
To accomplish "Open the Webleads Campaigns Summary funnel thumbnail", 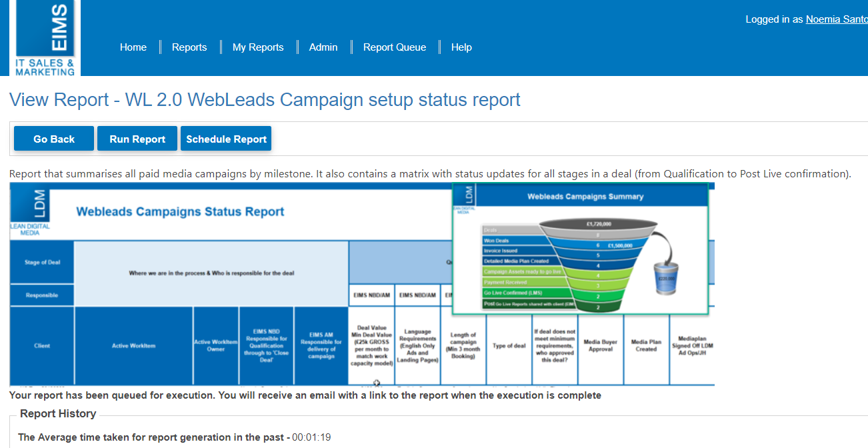I will pos(580,249).
